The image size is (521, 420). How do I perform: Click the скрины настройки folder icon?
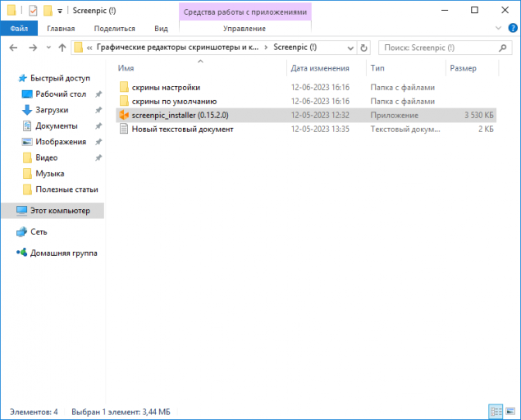click(124, 87)
